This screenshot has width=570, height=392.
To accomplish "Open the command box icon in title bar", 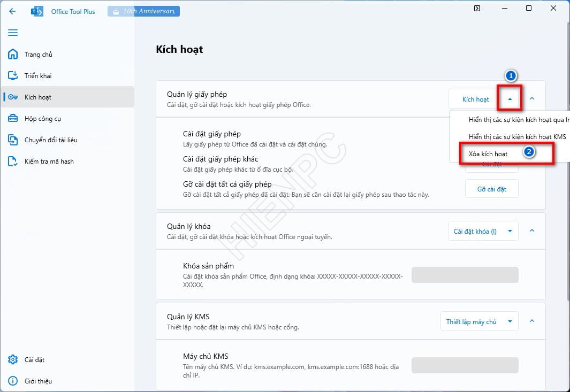I will click(477, 9).
